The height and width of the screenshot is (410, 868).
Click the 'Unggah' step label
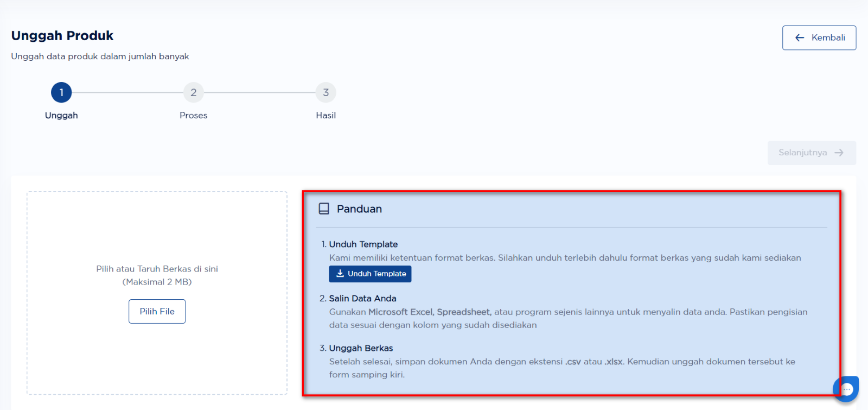(x=61, y=115)
